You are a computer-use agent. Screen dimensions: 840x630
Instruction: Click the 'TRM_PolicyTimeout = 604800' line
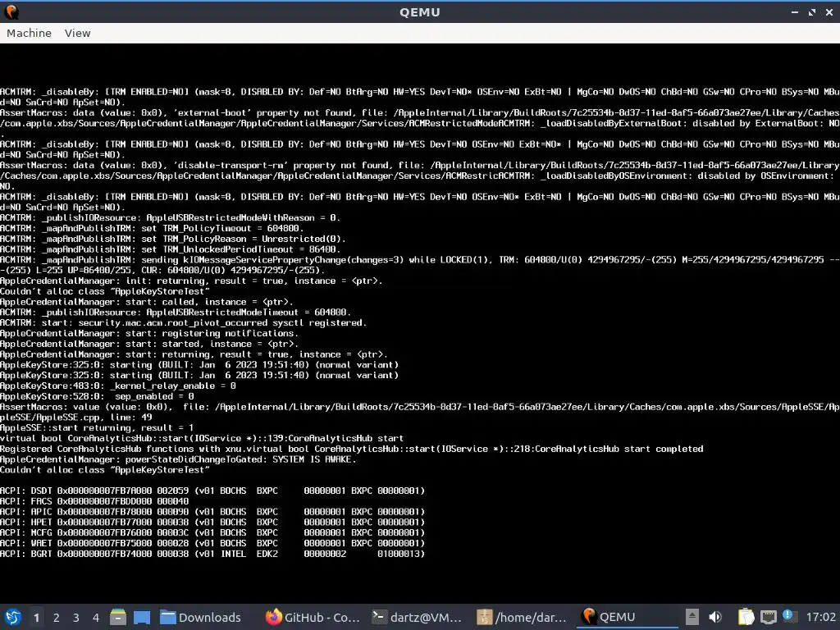pyautogui.click(x=152, y=228)
